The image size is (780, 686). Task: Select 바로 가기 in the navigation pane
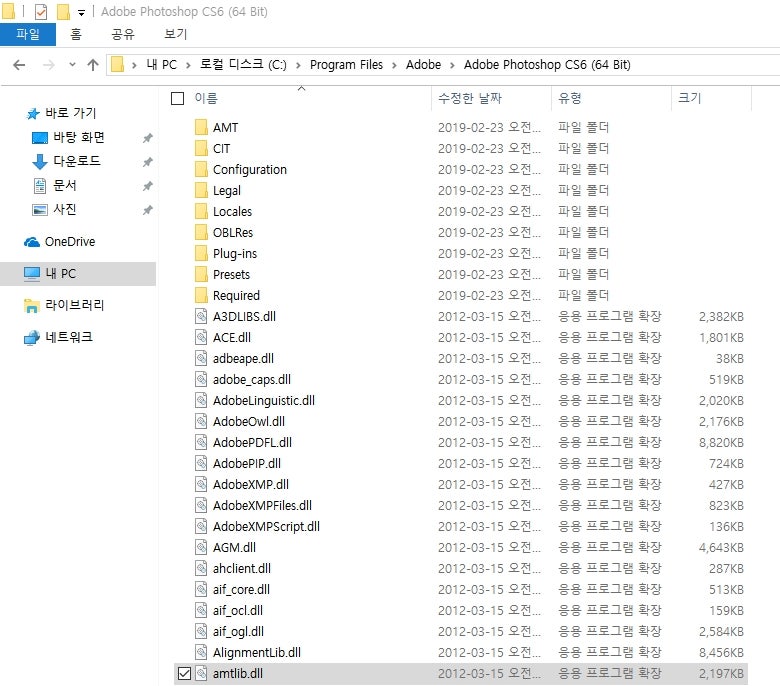(x=71, y=113)
